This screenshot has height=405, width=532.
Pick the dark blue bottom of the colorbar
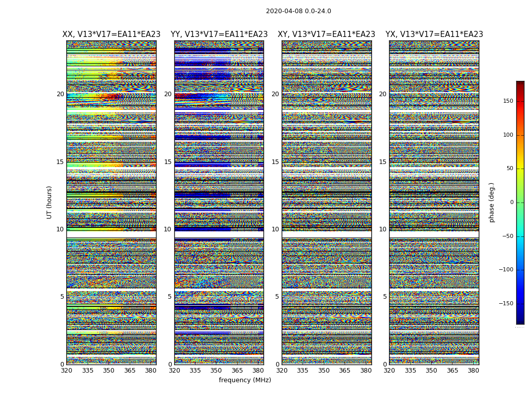(520, 321)
